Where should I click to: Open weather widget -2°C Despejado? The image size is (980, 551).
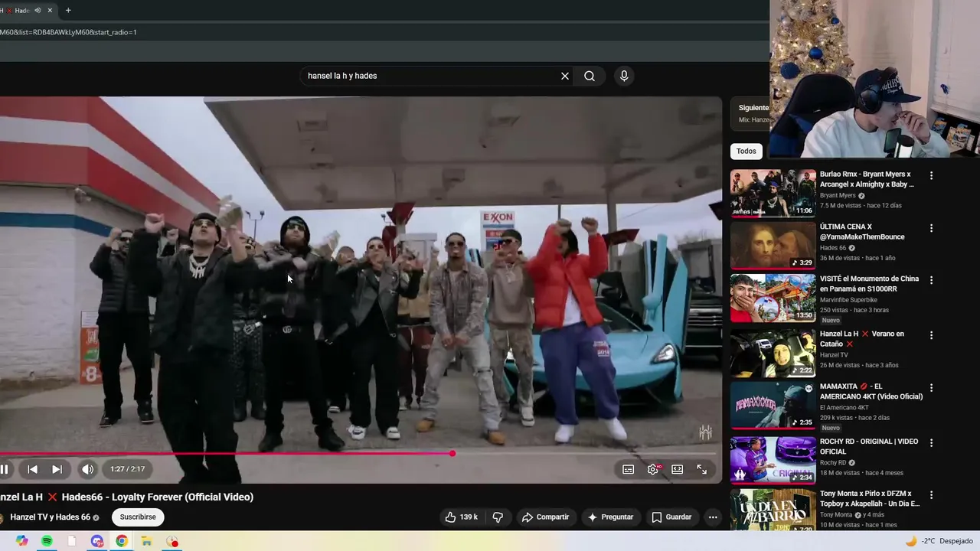point(939,541)
